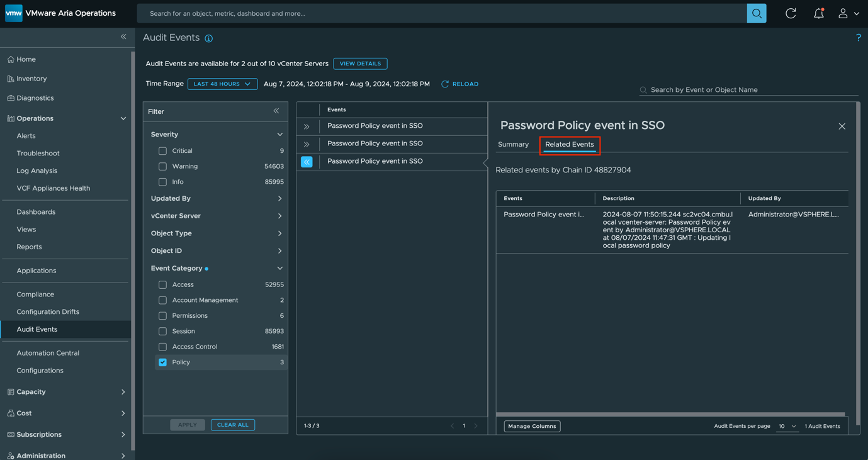The width and height of the screenshot is (868, 460).
Task: Click the help question mark icon
Action: [858, 38]
